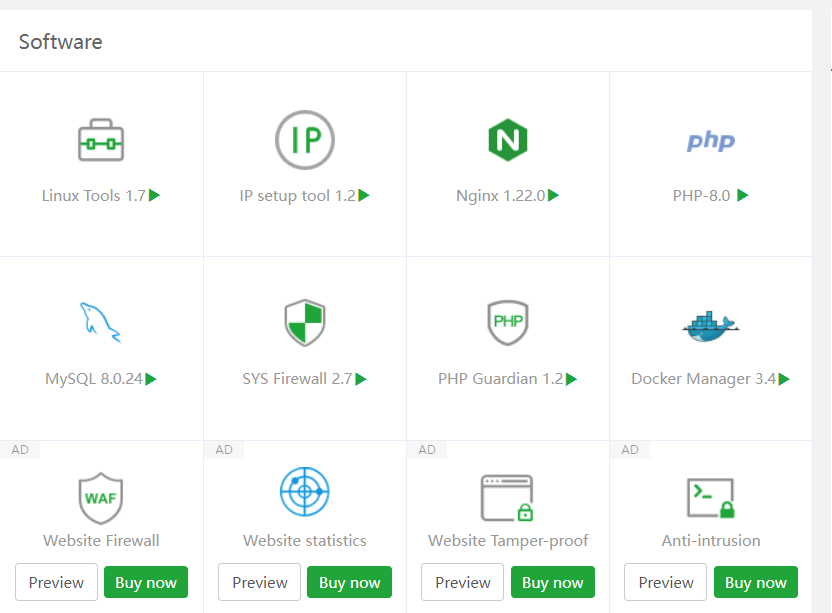Open the MySQL dolphin icon

coord(101,323)
